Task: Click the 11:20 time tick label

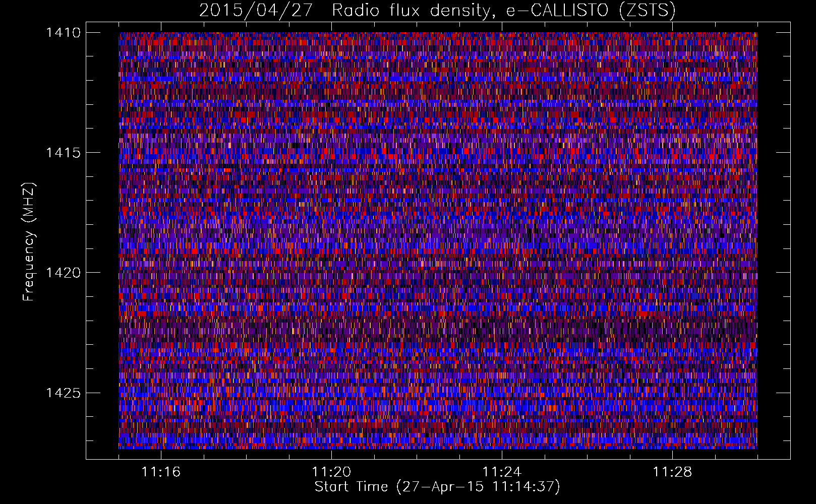Action: [331, 472]
